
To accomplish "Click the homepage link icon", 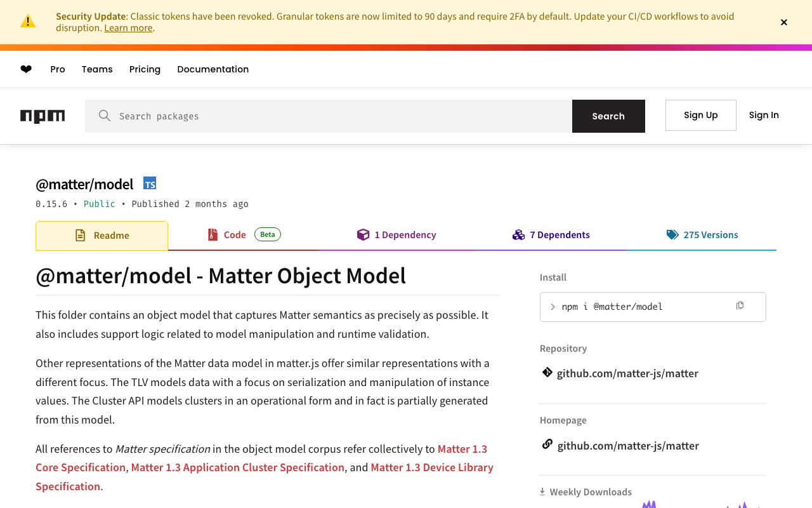I will (x=547, y=444).
